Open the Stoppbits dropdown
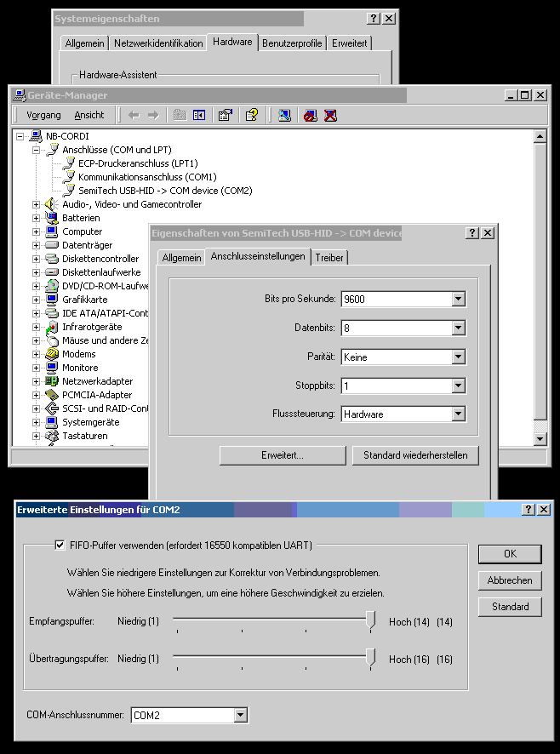The width and height of the screenshot is (560, 754). pos(459,386)
